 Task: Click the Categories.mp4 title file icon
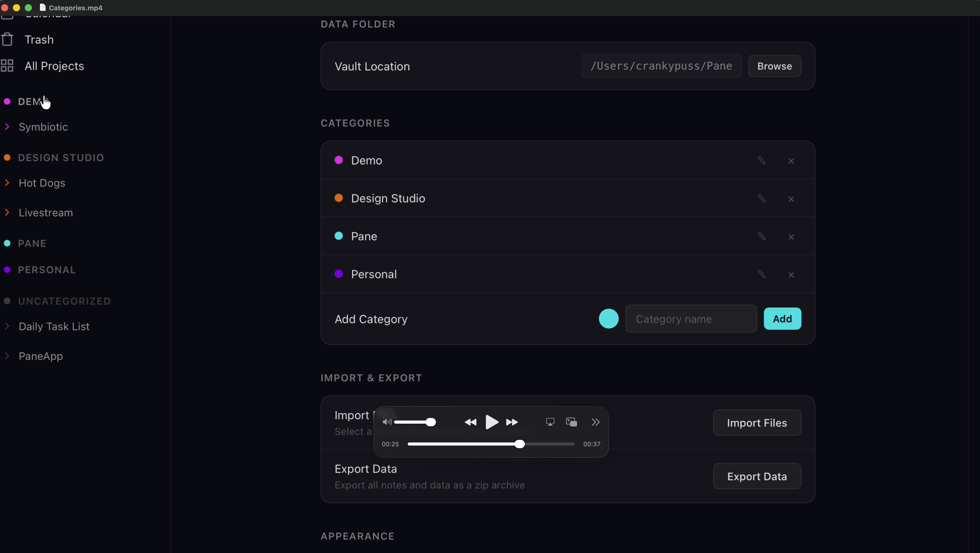pos(43,8)
